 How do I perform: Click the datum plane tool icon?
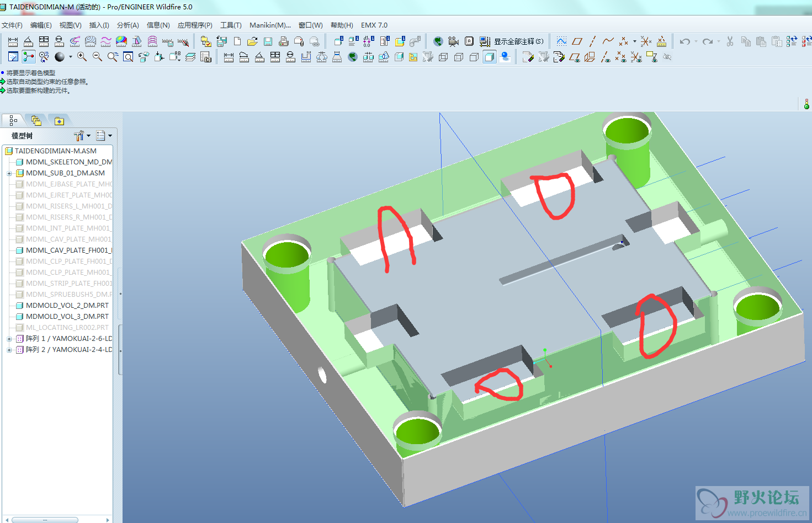[x=577, y=41]
